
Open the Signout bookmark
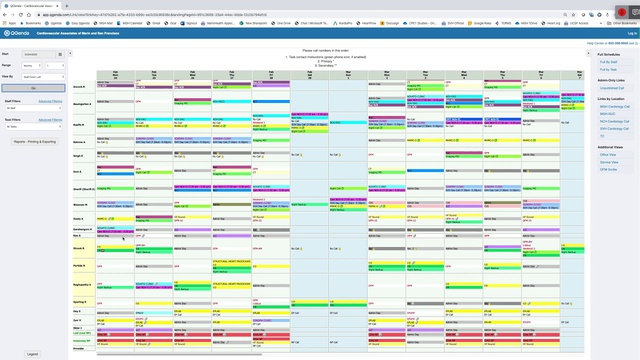click(x=189, y=23)
